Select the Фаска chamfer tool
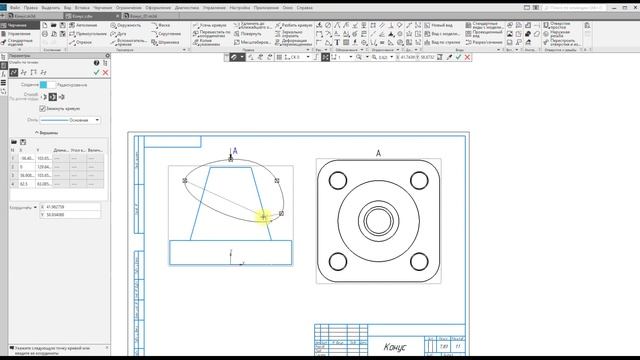This screenshot has width=640, height=360. click(x=160, y=25)
